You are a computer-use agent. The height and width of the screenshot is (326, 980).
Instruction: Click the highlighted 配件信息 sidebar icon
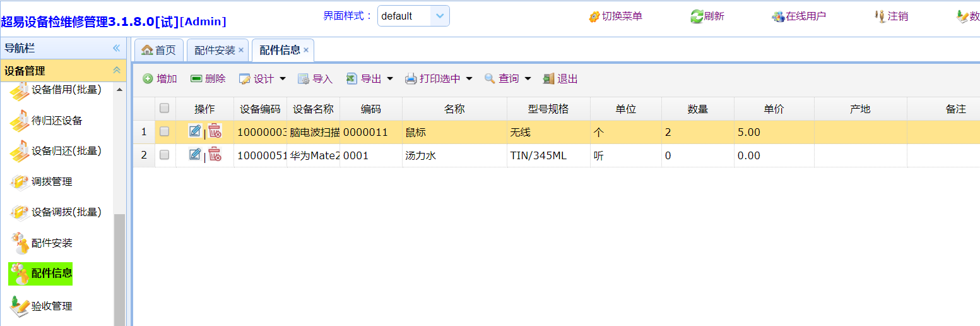[x=20, y=274]
